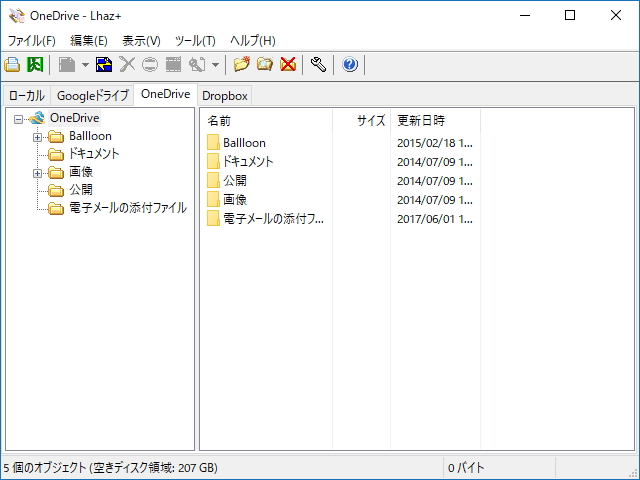Click the new folder toolbar icon
Viewport: 640px width, 480px height.
[242, 64]
